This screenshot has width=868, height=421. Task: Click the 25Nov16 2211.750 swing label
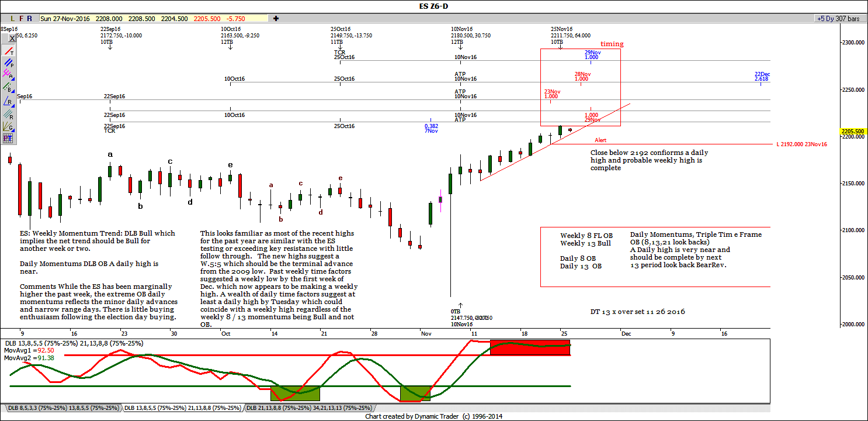pyautogui.click(x=570, y=35)
